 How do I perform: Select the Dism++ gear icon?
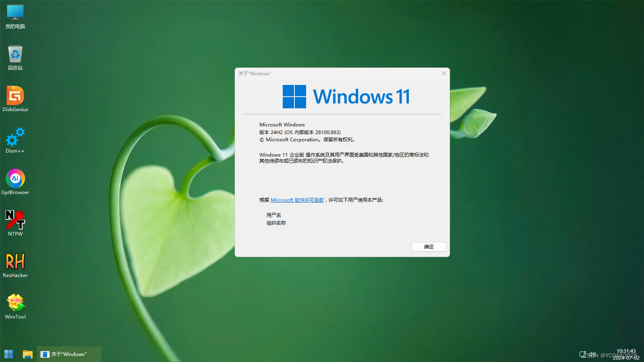click(x=15, y=141)
